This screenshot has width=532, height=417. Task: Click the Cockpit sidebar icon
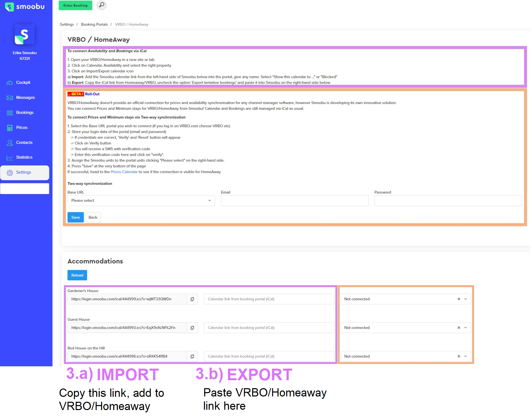(x=10, y=83)
